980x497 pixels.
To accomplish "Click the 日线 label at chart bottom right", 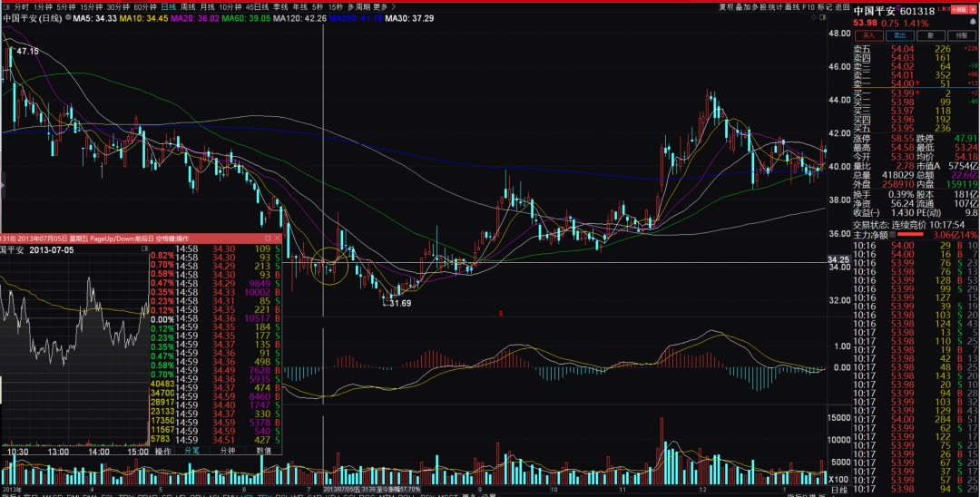I will [840, 490].
